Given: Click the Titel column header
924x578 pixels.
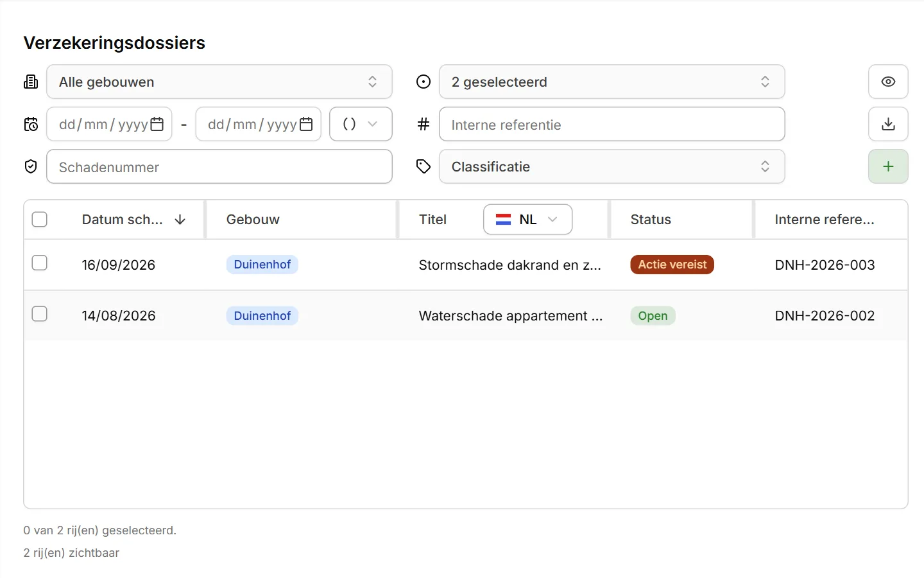Looking at the screenshot, I should (432, 220).
